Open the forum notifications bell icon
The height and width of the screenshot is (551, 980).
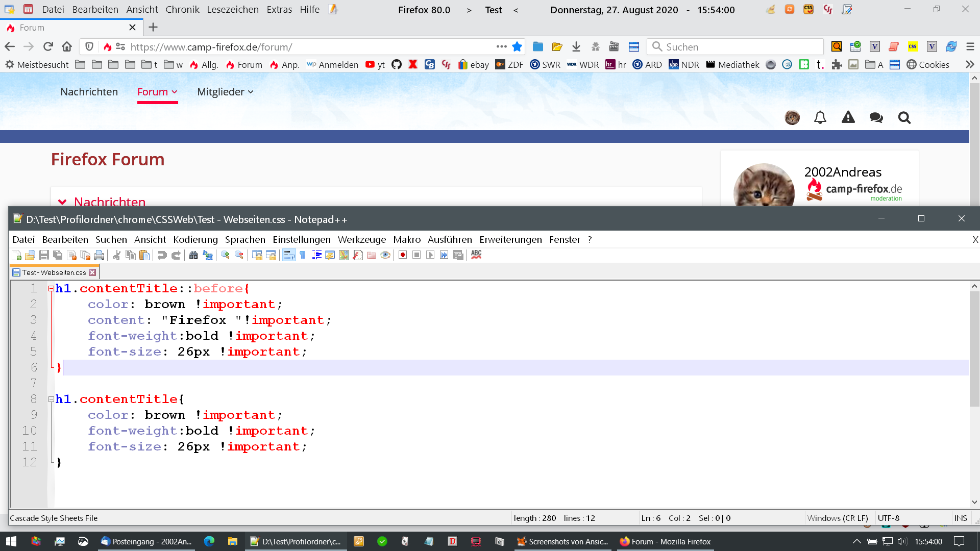click(x=820, y=118)
